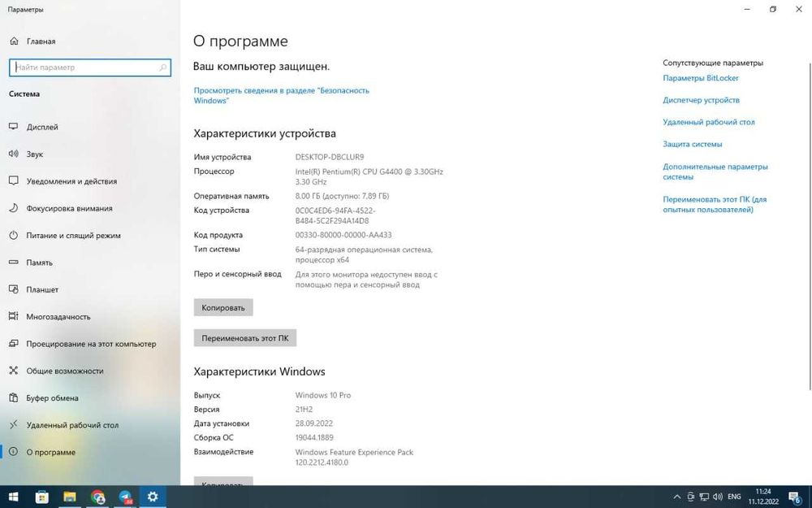
Task: Open Диспетчер устройств link
Action: coord(702,100)
